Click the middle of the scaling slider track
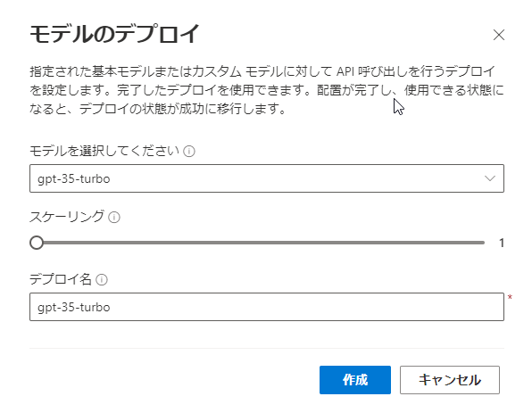 pos(261,243)
